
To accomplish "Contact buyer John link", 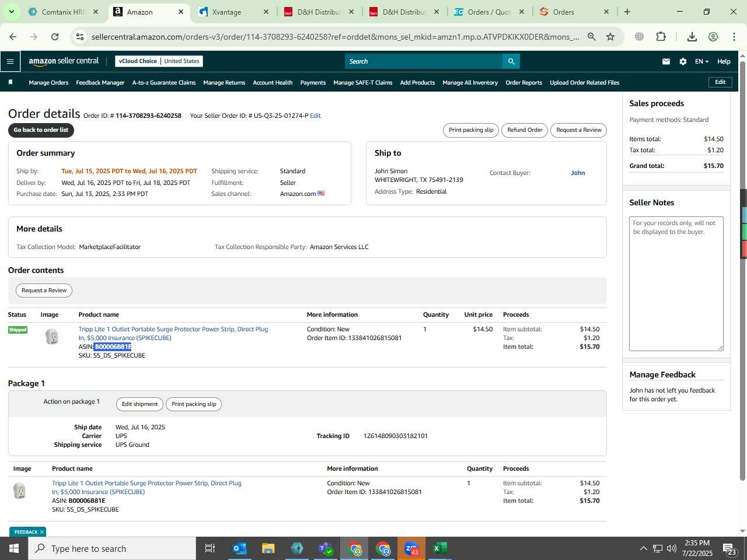I will tap(578, 173).
